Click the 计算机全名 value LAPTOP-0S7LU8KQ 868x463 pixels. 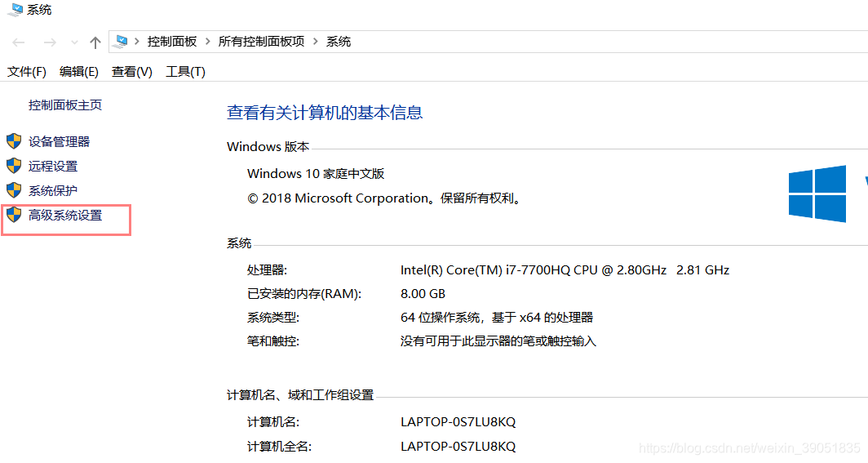(x=458, y=447)
